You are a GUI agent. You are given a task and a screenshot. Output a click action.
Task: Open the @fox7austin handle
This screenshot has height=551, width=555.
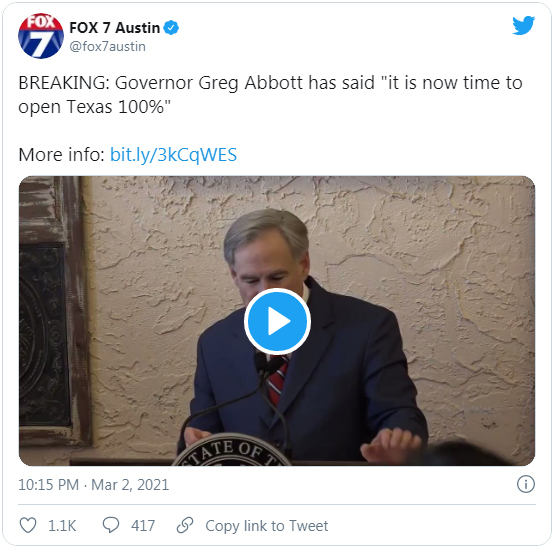click(107, 47)
